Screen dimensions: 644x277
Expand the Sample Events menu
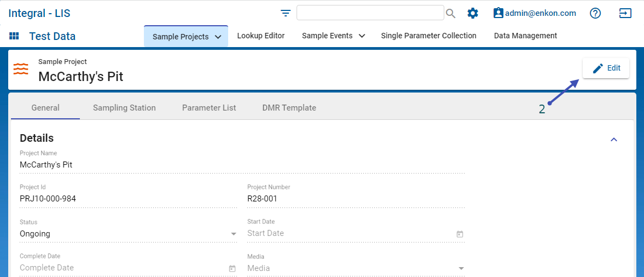click(333, 36)
